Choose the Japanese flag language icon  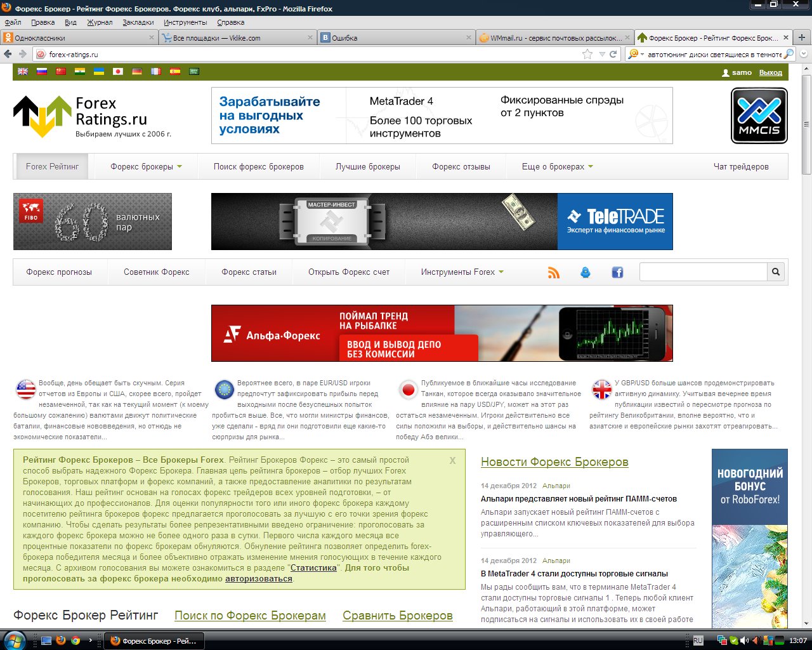coord(118,72)
